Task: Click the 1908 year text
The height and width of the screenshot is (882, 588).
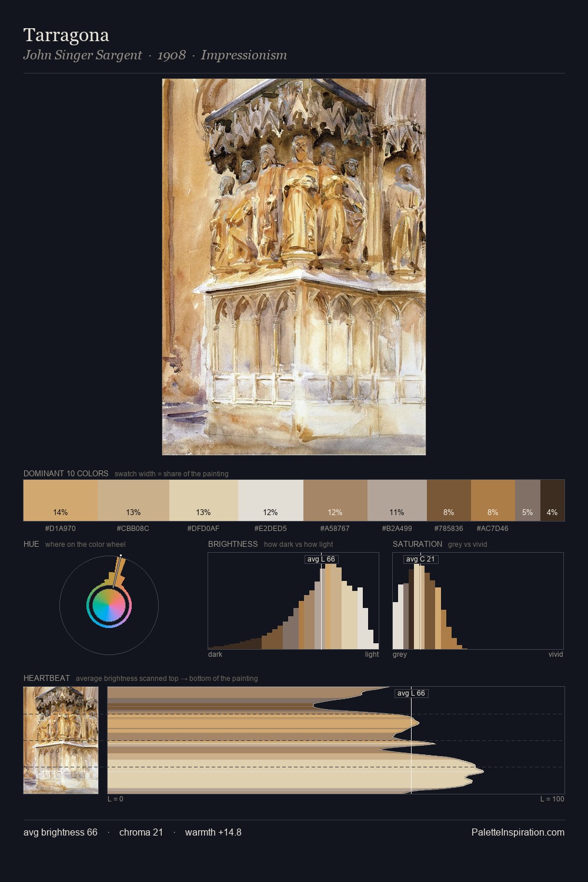Action: point(172,55)
